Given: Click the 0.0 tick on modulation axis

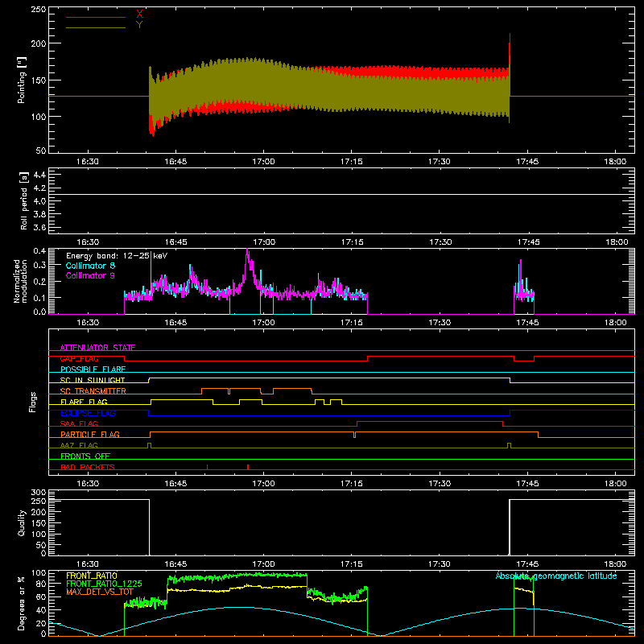Looking at the screenshot, I should [39, 312].
